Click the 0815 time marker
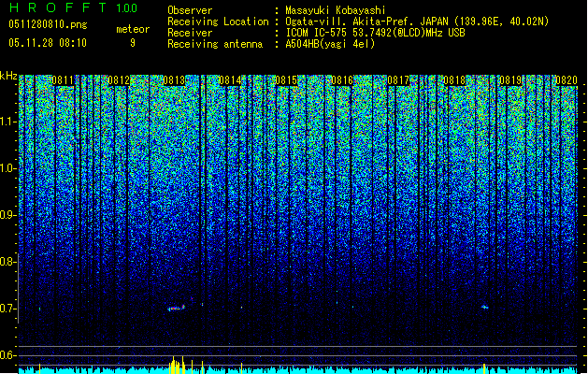The width and height of the screenshot is (588, 374). (286, 80)
